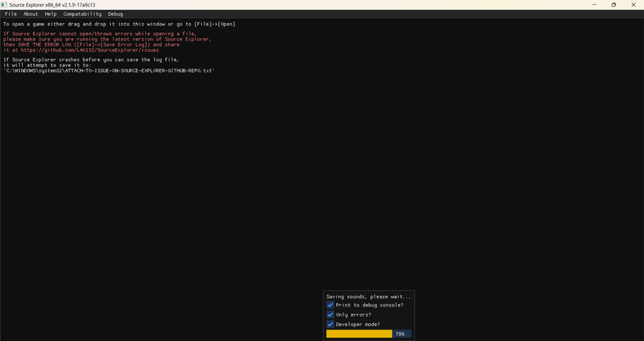Open the Help menu
Screen dimensions: 644x341
(51, 14)
